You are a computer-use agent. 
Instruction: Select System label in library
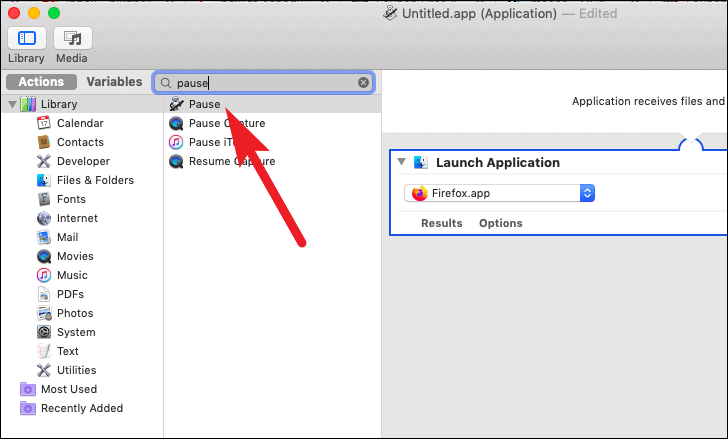[76, 332]
